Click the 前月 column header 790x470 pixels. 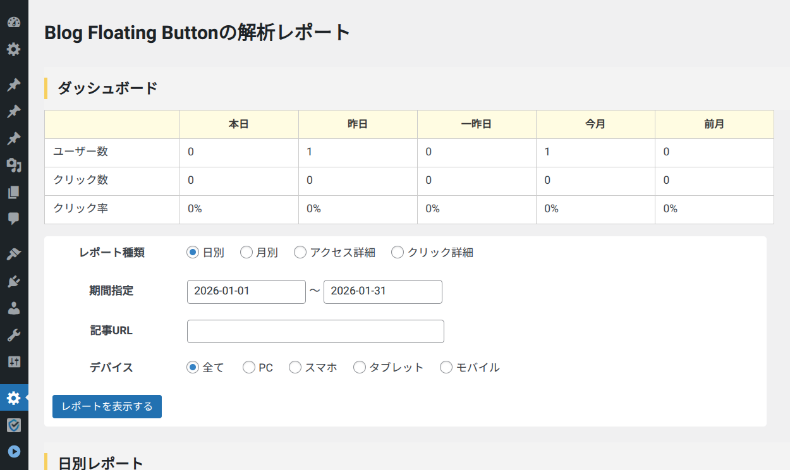click(714, 124)
